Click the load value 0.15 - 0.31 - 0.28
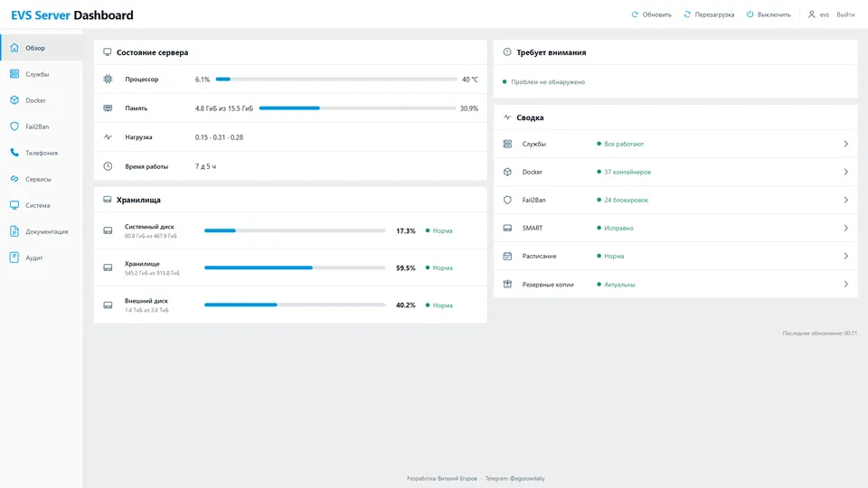This screenshot has width=868, height=488. tap(219, 137)
